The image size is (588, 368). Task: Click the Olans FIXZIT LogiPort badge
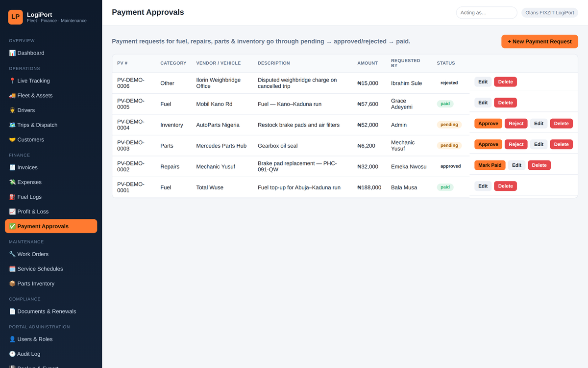click(x=549, y=13)
